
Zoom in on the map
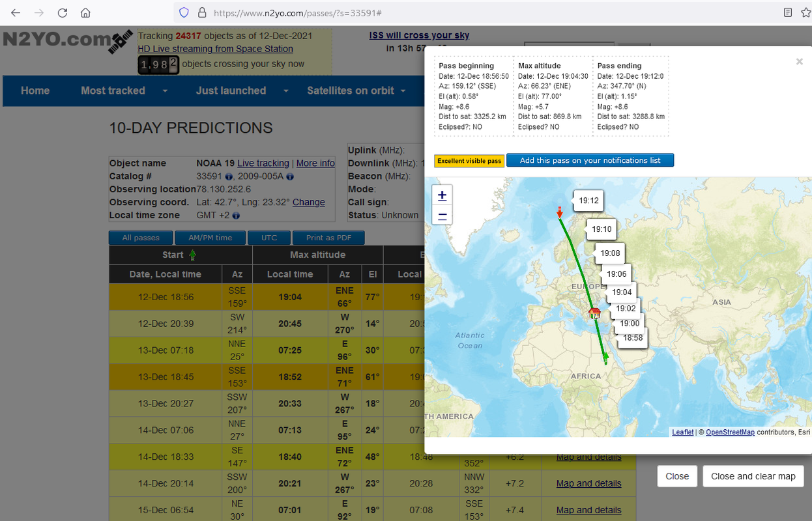pos(442,195)
